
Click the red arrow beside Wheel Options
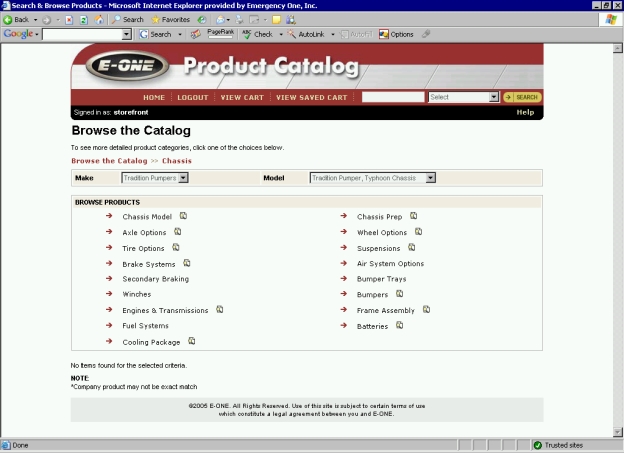pos(344,232)
